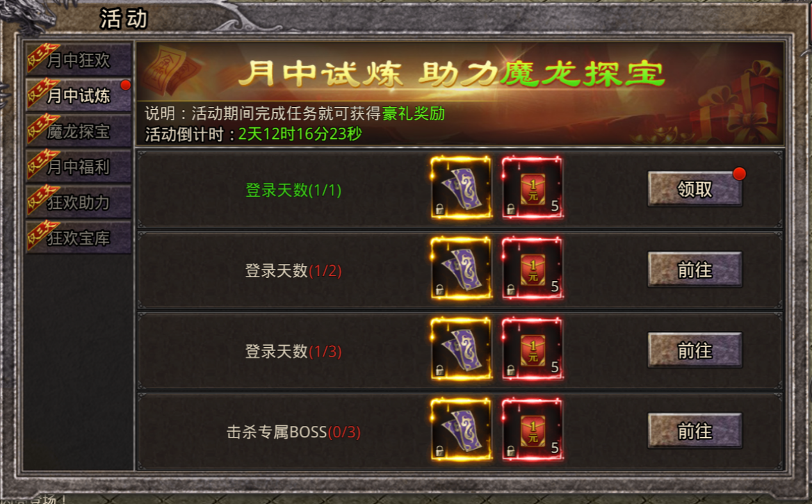
Task: Click purple ticket reward in 登录天数(1/3) row
Action: point(461,350)
